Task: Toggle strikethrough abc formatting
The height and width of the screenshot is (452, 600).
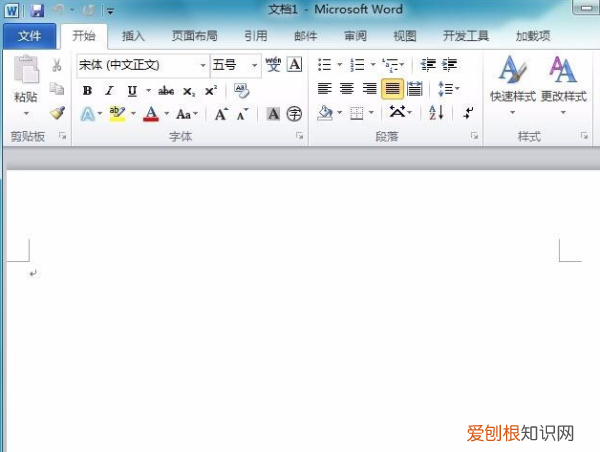Action: click(166, 91)
